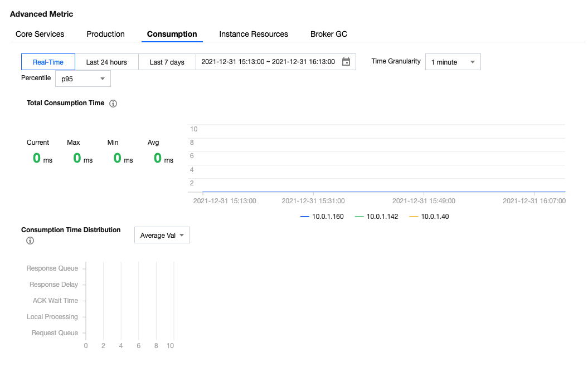
Task: Open the Broker GC tab
Action: point(329,34)
